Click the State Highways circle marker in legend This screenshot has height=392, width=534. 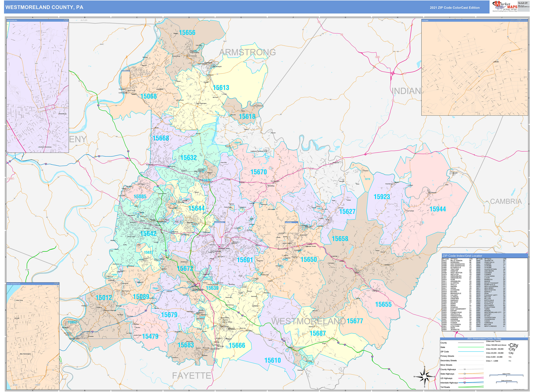pos(465,374)
